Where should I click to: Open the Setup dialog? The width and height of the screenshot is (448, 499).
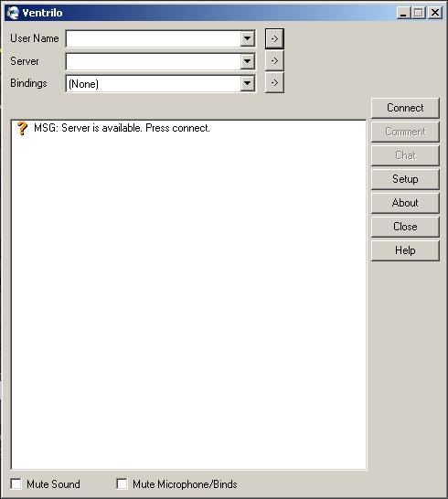(405, 179)
